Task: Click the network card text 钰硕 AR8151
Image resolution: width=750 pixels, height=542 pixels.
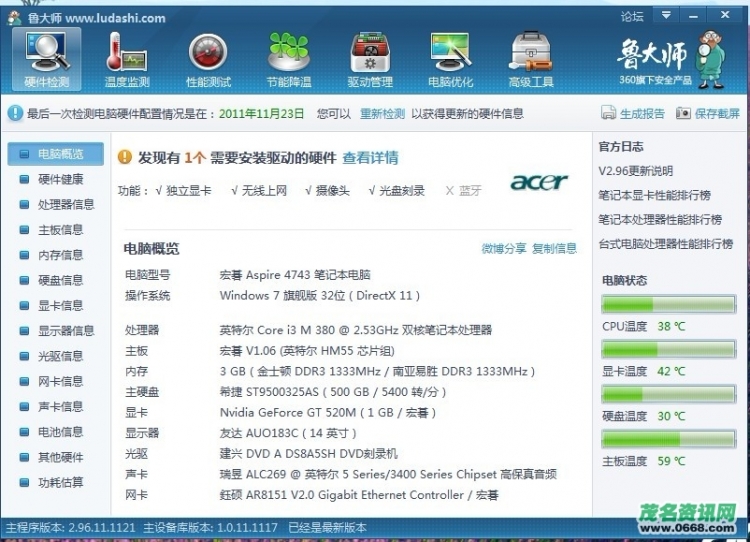Action: point(255,495)
